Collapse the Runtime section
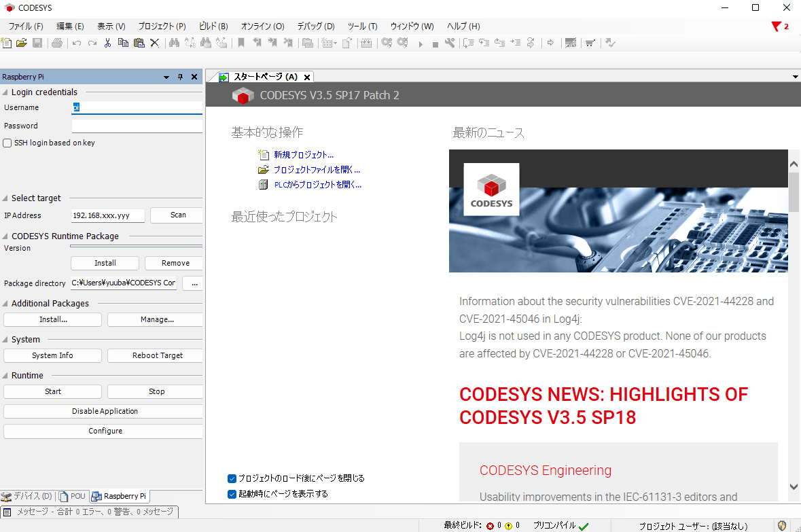Screen dimensions: 801x532 (5, 376)
